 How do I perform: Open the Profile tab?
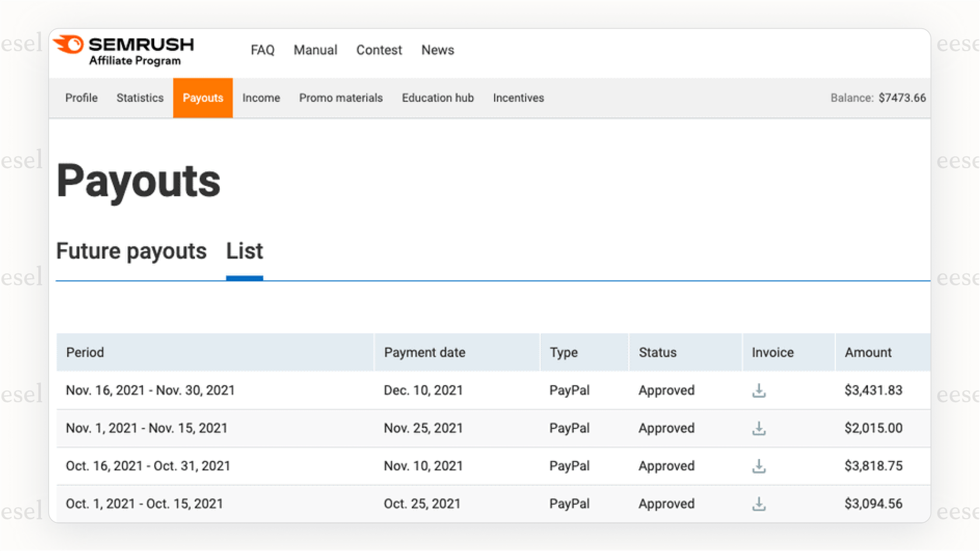(x=81, y=98)
